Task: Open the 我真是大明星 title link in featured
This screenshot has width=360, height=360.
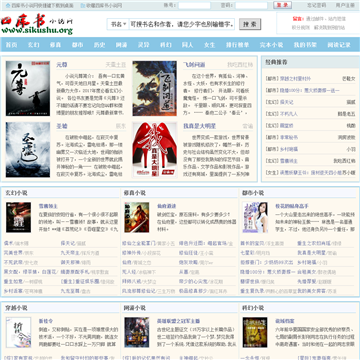Action: (199, 126)
